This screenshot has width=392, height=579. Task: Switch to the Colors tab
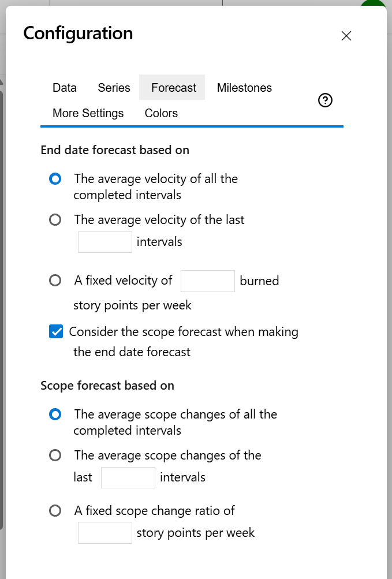160,113
